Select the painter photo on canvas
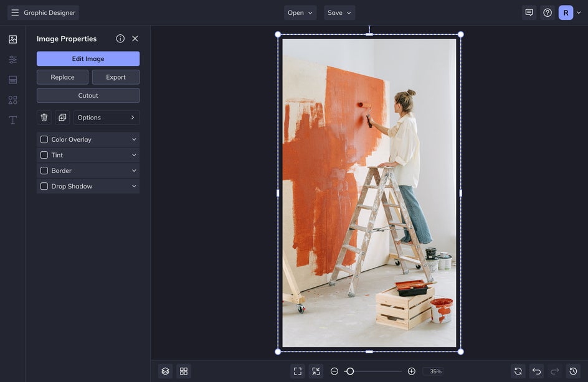 click(x=369, y=193)
